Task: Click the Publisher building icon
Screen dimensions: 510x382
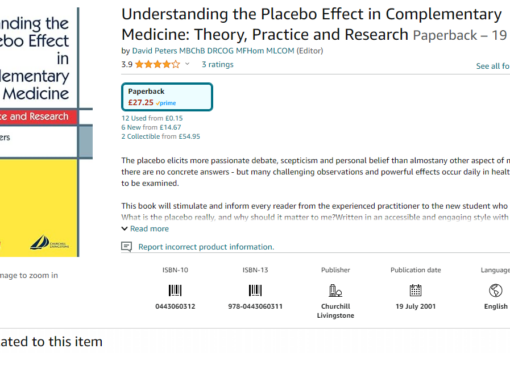Action: 335,290
